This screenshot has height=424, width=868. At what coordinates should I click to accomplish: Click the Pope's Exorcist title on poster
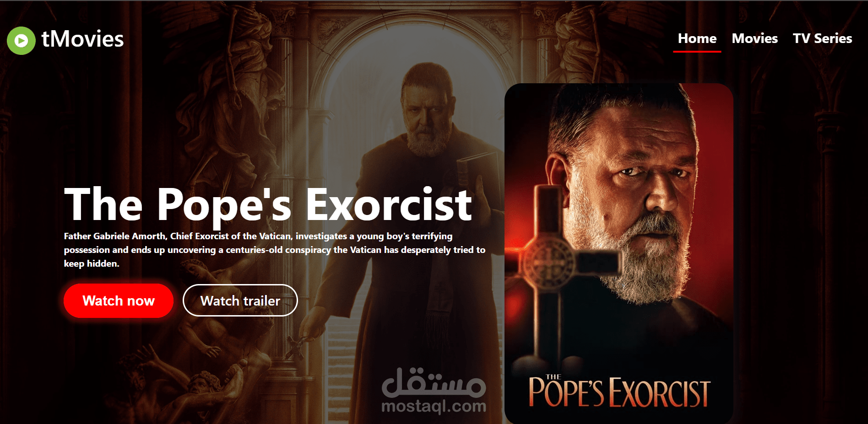pos(619,391)
